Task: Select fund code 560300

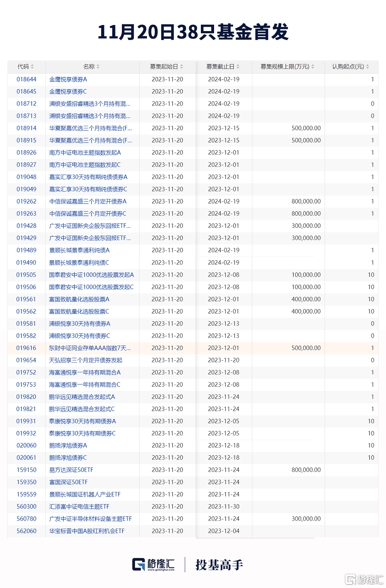Action: (x=26, y=507)
